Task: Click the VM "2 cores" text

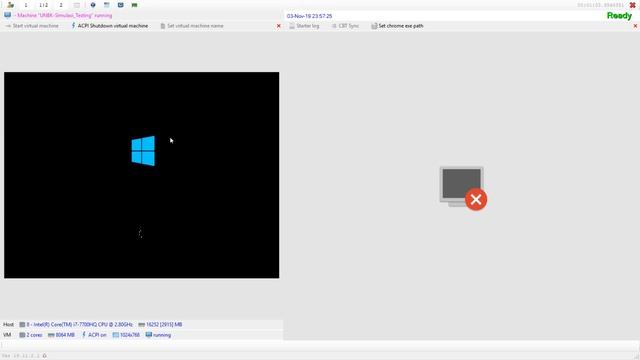Action: pyautogui.click(x=34, y=335)
